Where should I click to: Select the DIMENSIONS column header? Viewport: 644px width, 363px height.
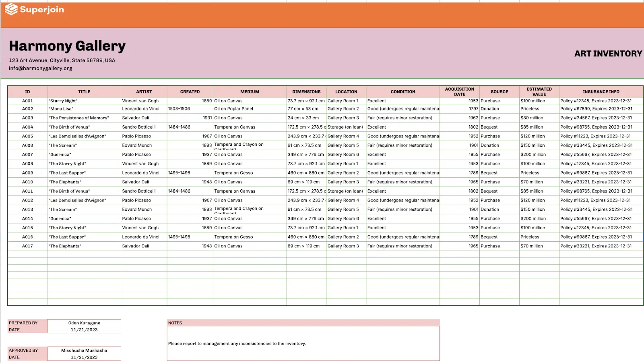tap(306, 92)
